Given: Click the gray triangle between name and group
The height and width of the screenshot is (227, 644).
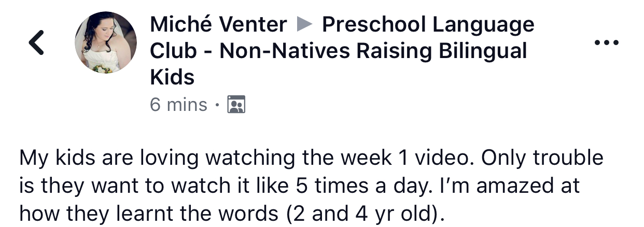Looking at the screenshot, I should click(x=304, y=24).
